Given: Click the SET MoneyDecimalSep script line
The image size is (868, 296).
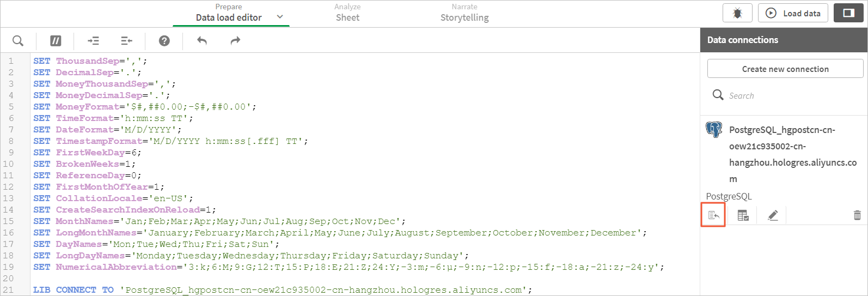Looking at the screenshot, I should [x=101, y=95].
